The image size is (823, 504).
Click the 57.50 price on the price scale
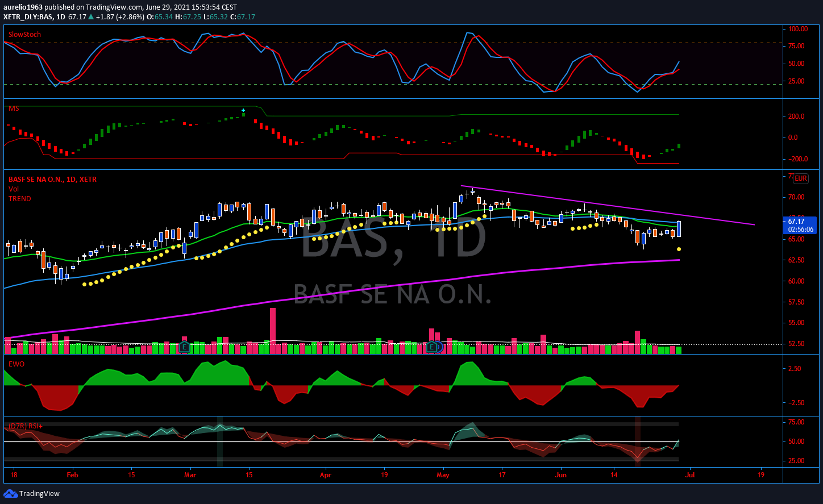click(796, 302)
